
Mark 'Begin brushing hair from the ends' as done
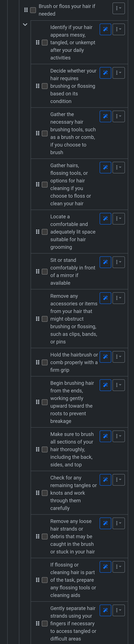pos(45,402)
